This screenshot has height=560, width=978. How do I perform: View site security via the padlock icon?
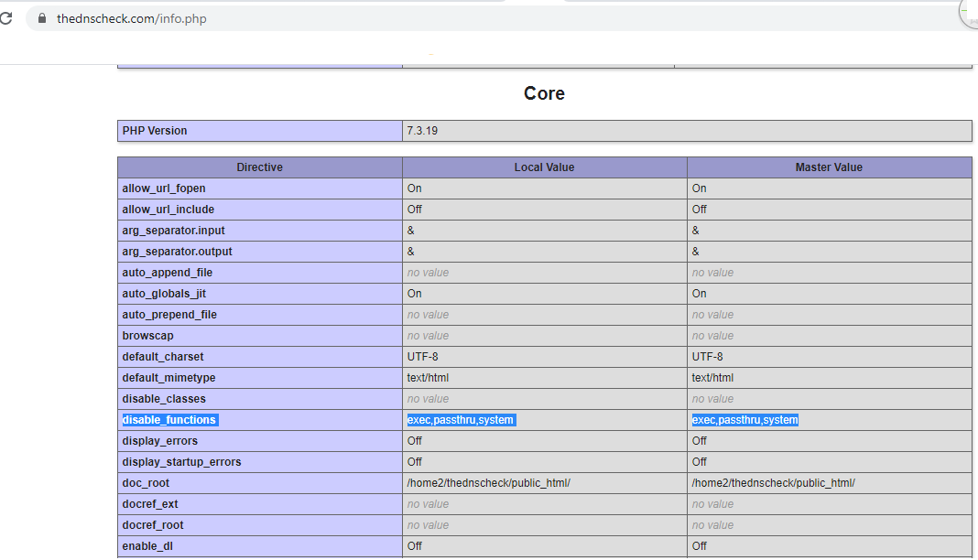point(42,18)
